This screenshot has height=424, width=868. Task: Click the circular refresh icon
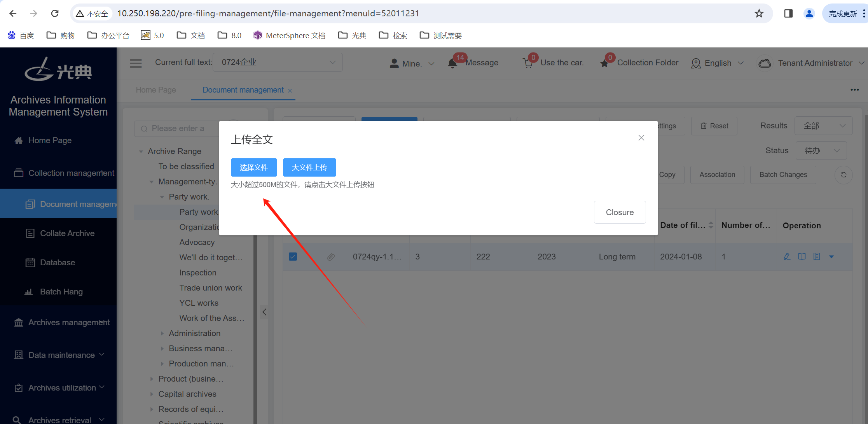[x=844, y=175]
